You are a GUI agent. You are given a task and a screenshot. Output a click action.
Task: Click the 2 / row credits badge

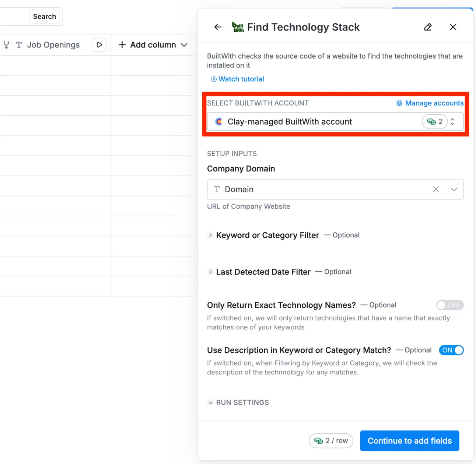click(331, 441)
